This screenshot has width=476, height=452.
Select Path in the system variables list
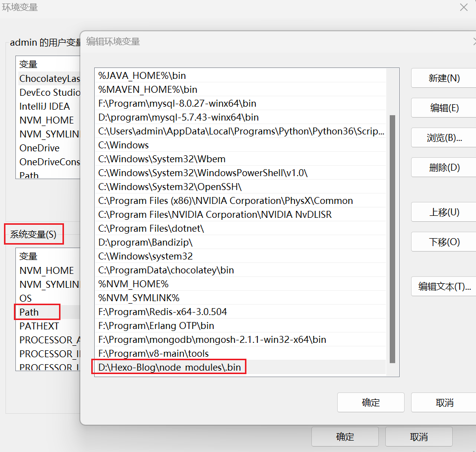tap(29, 312)
